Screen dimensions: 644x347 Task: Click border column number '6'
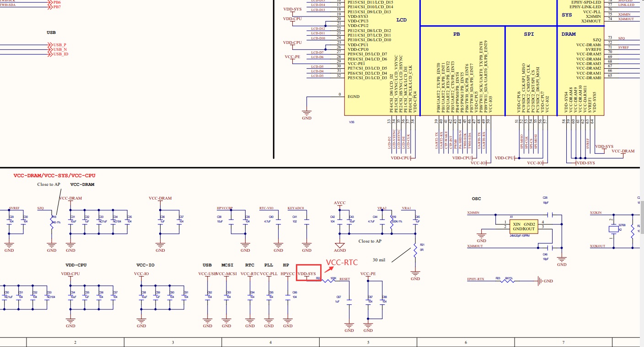point(466,342)
